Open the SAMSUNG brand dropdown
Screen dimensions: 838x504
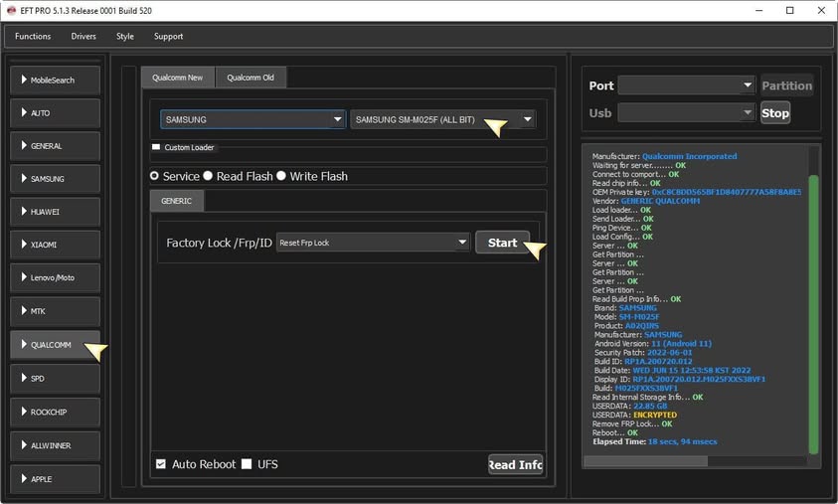pyautogui.click(x=252, y=119)
